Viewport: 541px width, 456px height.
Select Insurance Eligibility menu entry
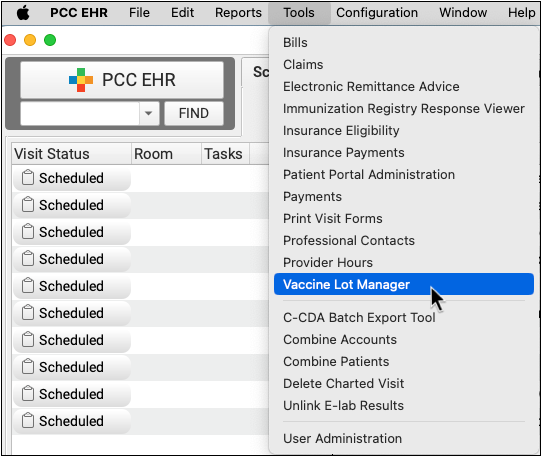341,131
